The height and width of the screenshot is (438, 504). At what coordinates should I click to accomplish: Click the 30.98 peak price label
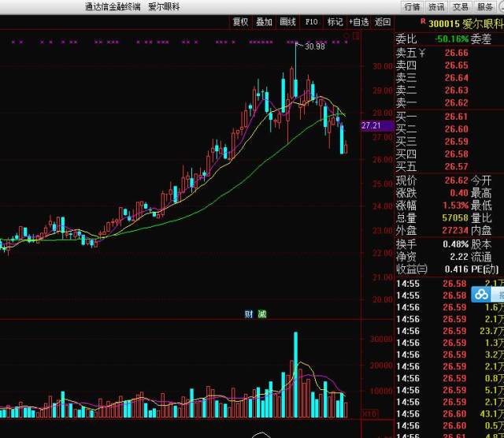(x=315, y=46)
